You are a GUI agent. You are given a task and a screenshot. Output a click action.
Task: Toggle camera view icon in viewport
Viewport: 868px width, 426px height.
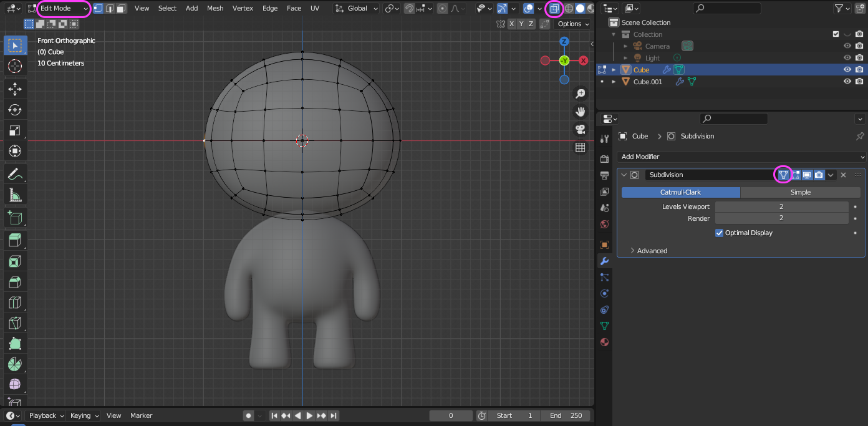coord(580,129)
